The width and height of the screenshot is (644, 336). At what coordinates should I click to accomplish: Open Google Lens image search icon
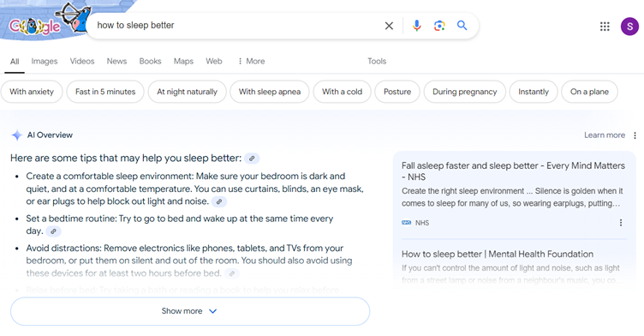click(439, 26)
